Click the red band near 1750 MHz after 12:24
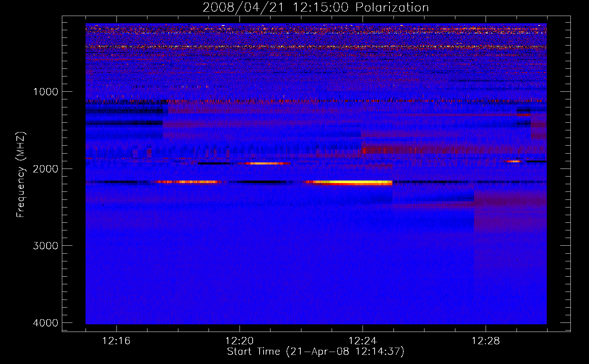 453,150
